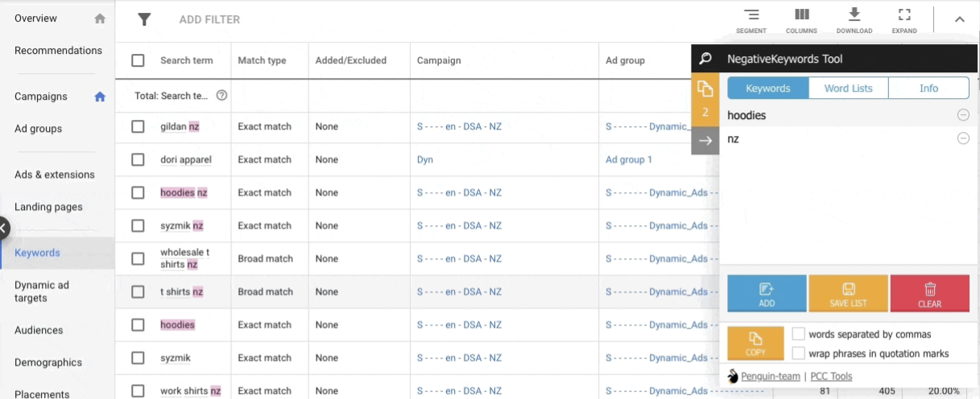
Task: Download the search terms report
Action: point(854,20)
